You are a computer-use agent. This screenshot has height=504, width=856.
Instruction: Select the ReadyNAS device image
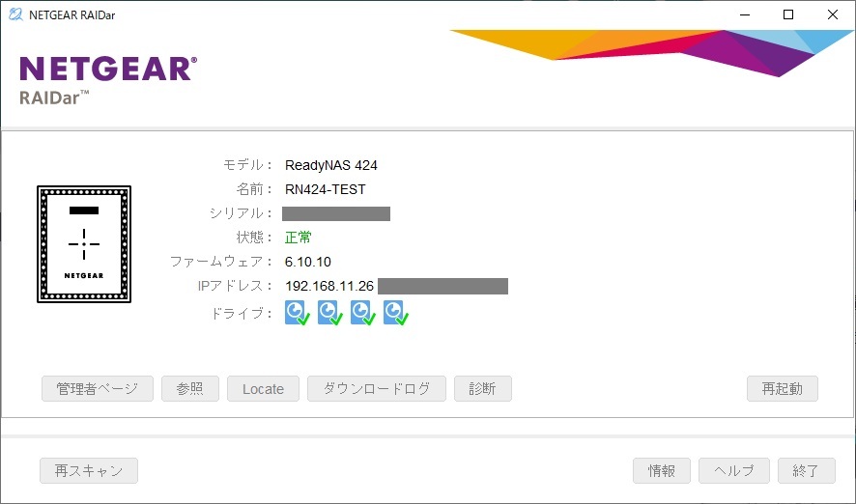pyautogui.click(x=84, y=244)
